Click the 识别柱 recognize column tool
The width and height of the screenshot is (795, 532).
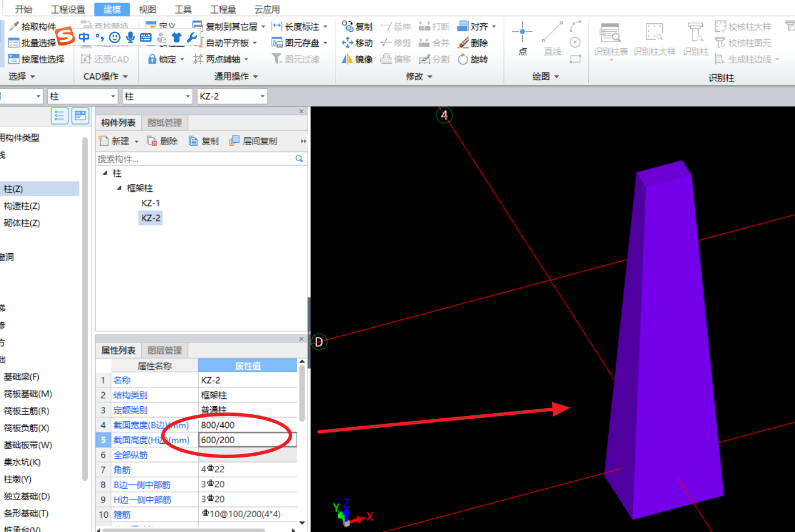695,39
